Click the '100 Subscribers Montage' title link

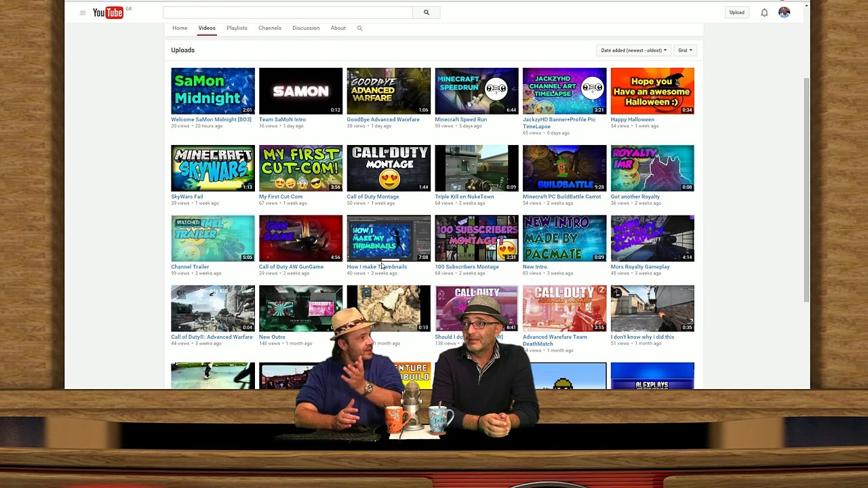point(467,267)
